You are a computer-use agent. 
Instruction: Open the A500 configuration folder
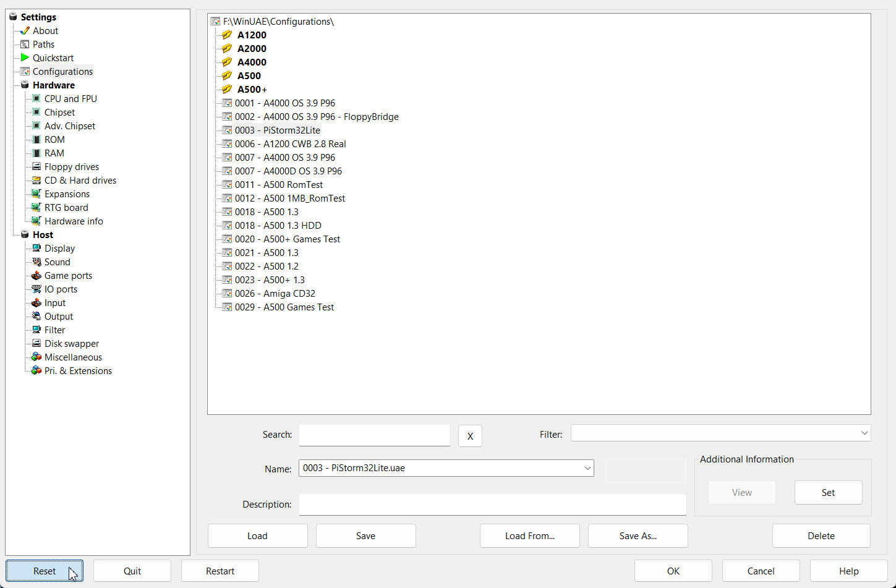[249, 76]
